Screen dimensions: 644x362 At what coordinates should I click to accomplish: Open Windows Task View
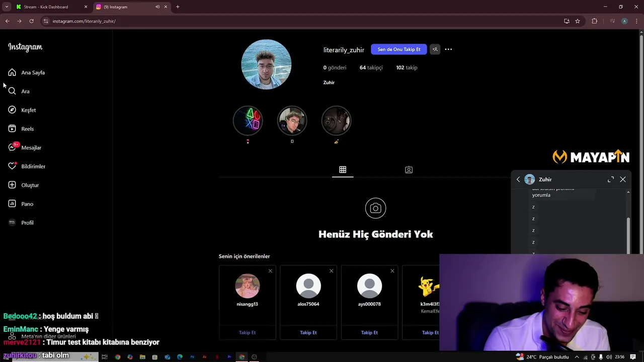point(105,357)
